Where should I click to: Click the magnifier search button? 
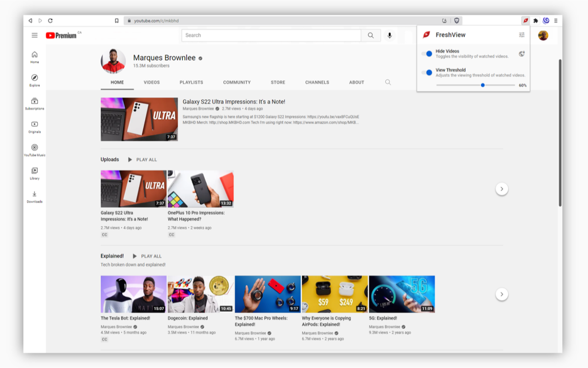(x=371, y=35)
